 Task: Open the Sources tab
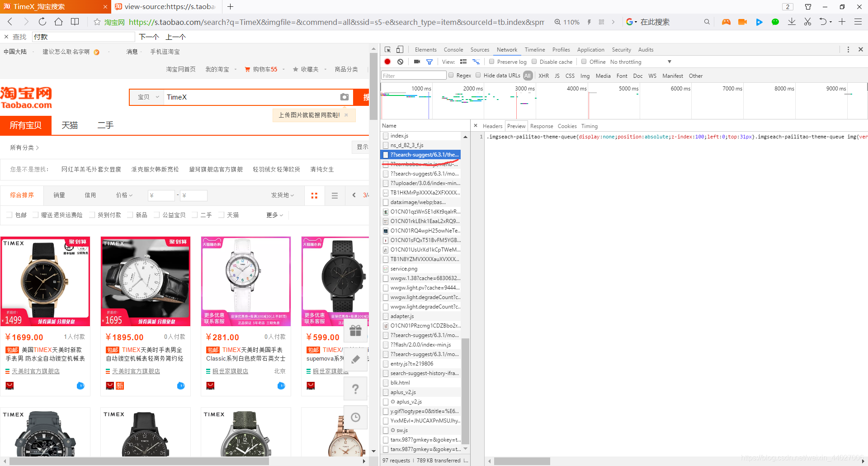tap(480, 50)
